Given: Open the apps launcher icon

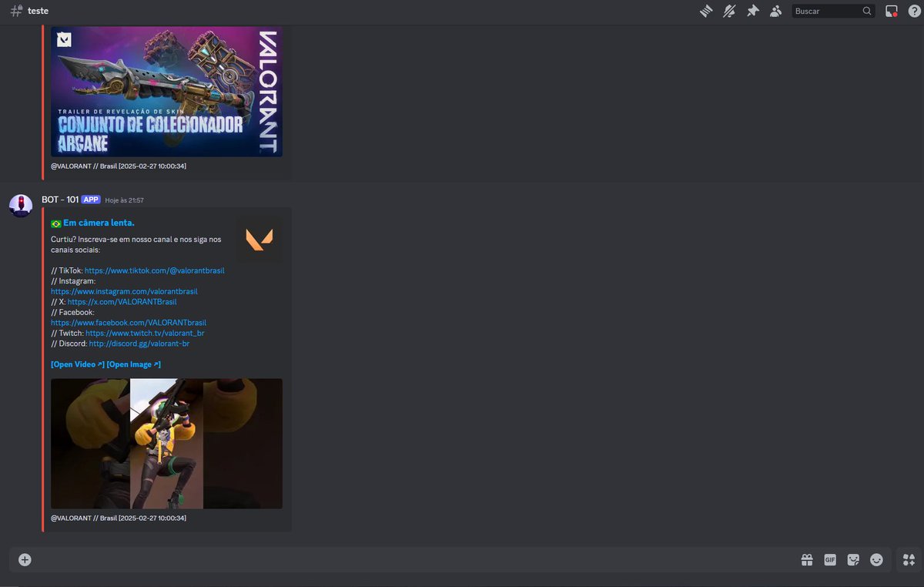Looking at the screenshot, I should point(909,560).
